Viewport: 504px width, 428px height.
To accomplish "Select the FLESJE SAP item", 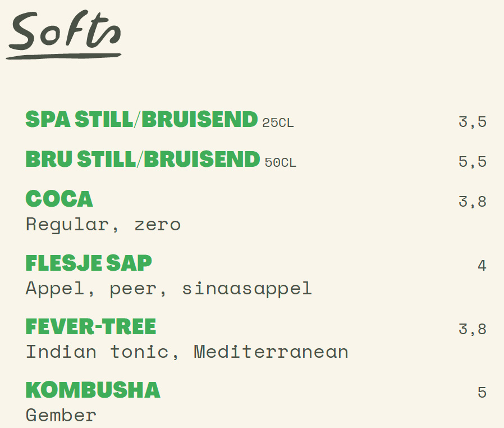I will tap(89, 263).
